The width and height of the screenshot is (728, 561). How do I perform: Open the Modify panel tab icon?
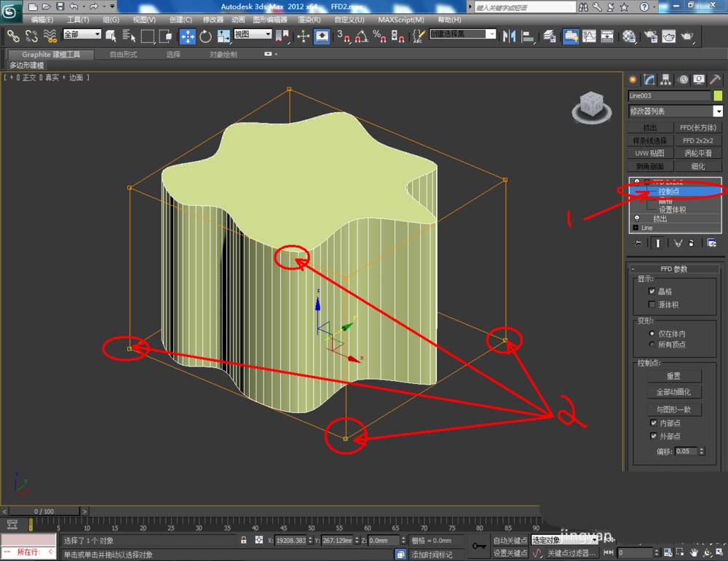pyautogui.click(x=649, y=79)
